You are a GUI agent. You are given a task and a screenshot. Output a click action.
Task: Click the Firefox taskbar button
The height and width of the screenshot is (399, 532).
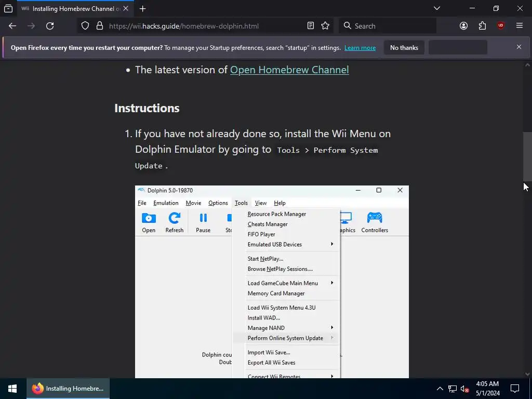click(68, 389)
